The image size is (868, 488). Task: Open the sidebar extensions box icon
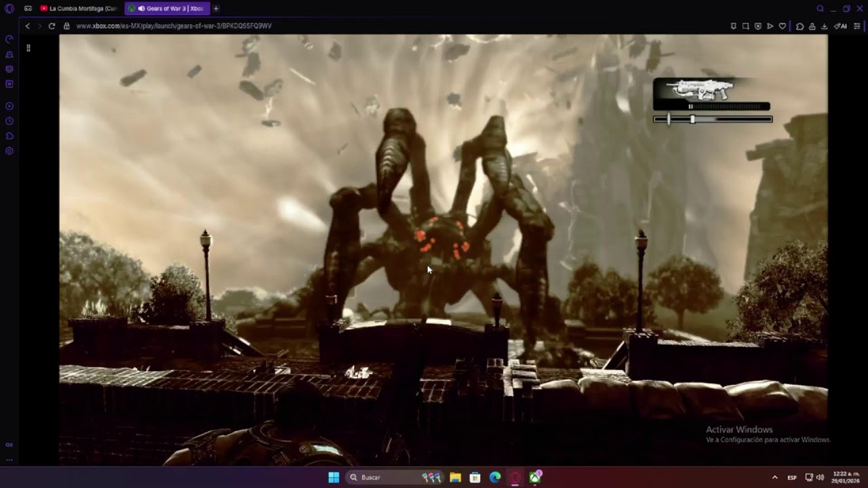(x=9, y=136)
